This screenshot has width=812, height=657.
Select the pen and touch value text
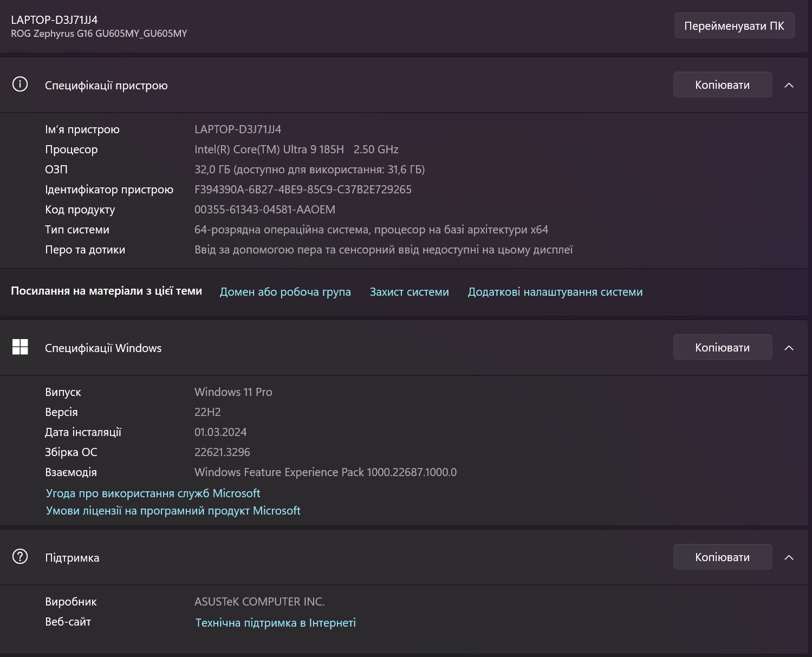pyautogui.click(x=384, y=250)
